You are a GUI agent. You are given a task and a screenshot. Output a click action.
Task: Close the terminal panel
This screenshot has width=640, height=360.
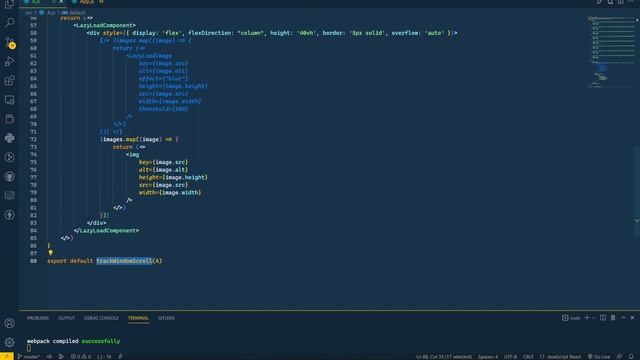pyautogui.click(x=633, y=318)
